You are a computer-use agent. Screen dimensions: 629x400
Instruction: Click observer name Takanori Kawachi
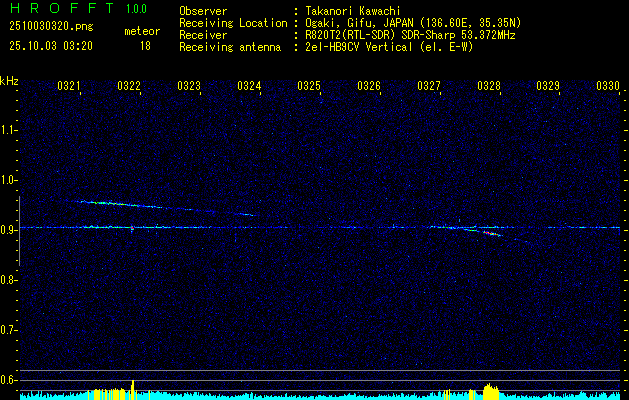coord(353,11)
